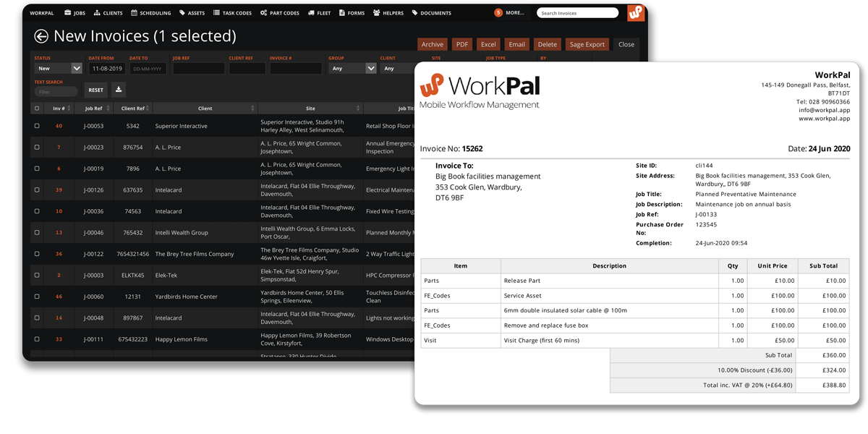Select The Brey Tree Films row checkbox

[x=37, y=254]
